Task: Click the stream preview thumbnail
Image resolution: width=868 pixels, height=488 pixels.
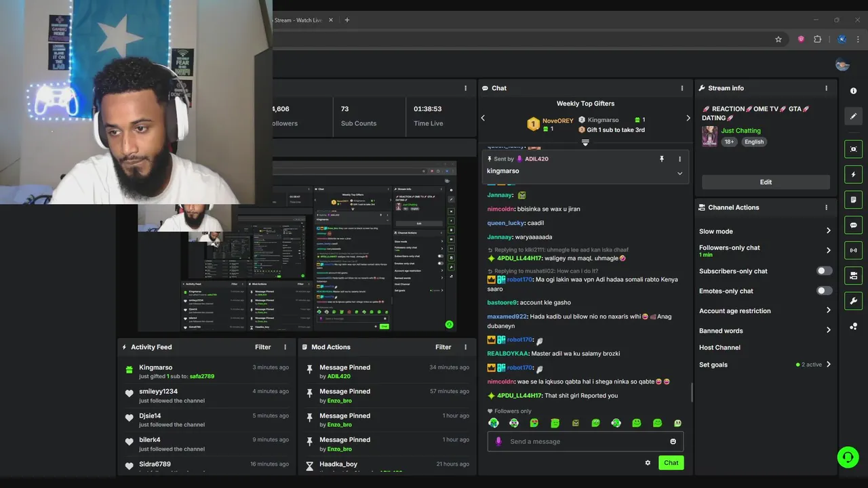Action: coord(297,247)
